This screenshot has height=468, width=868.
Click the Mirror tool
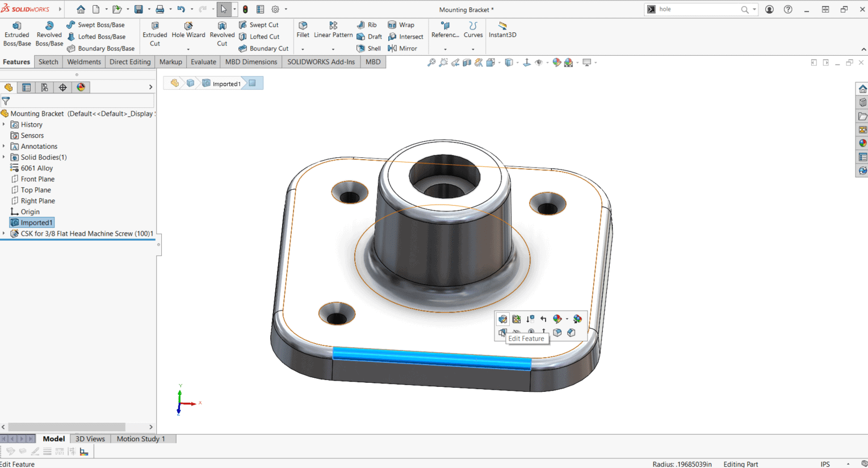click(x=402, y=49)
